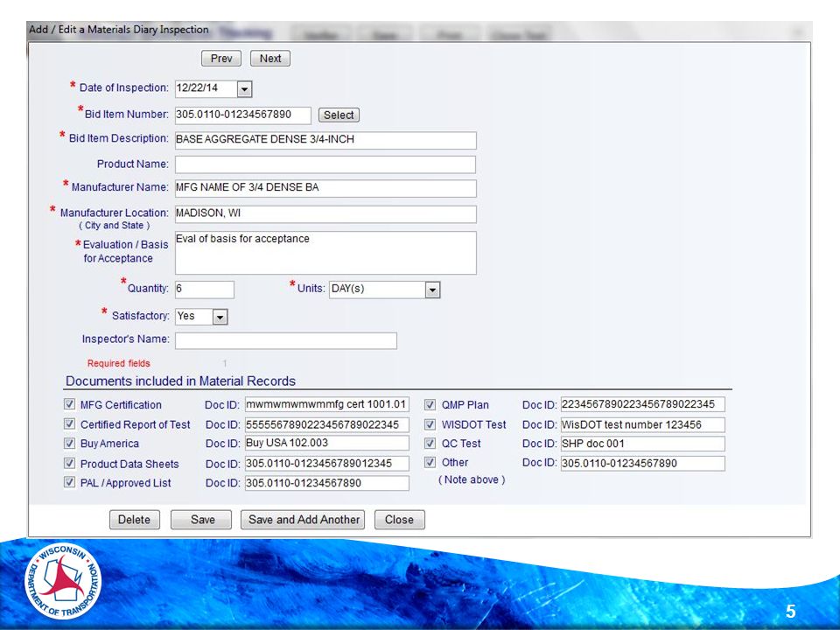
Task: Click the Select button beside Bid Item Number
Action: click(339, 115)
